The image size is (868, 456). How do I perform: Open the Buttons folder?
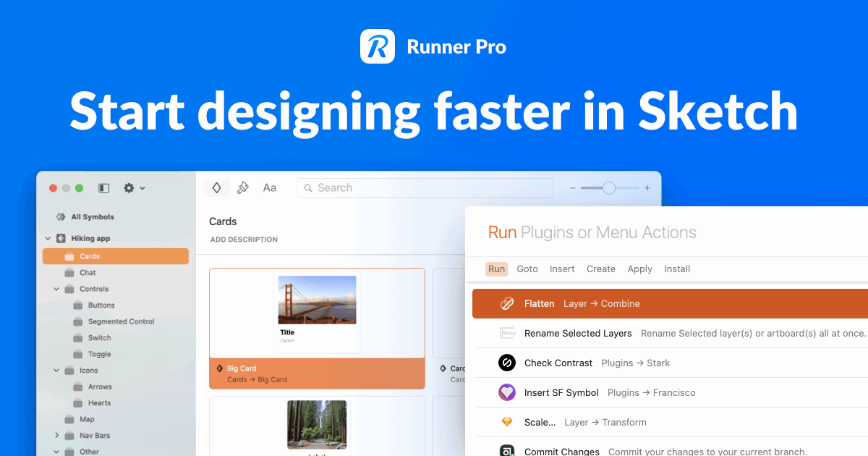101,305
